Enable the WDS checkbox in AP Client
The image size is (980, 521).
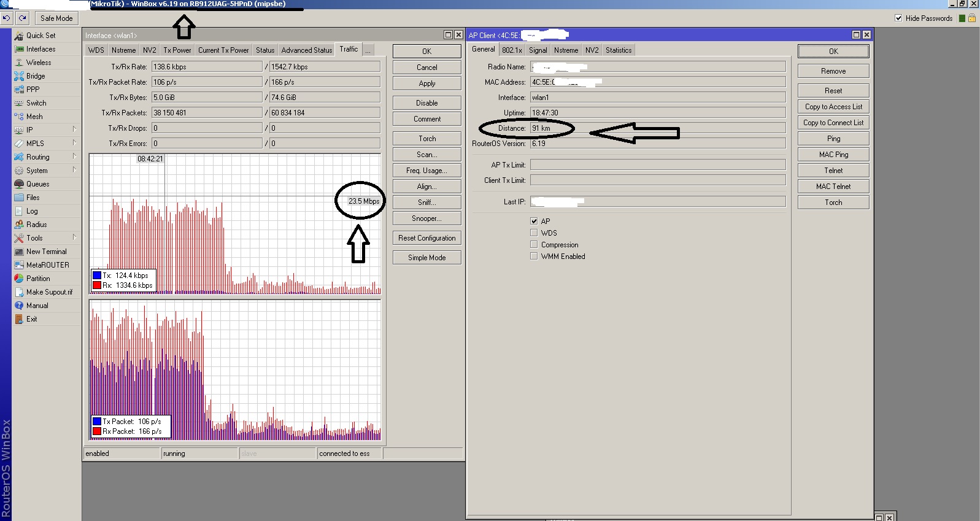(534, 233)
